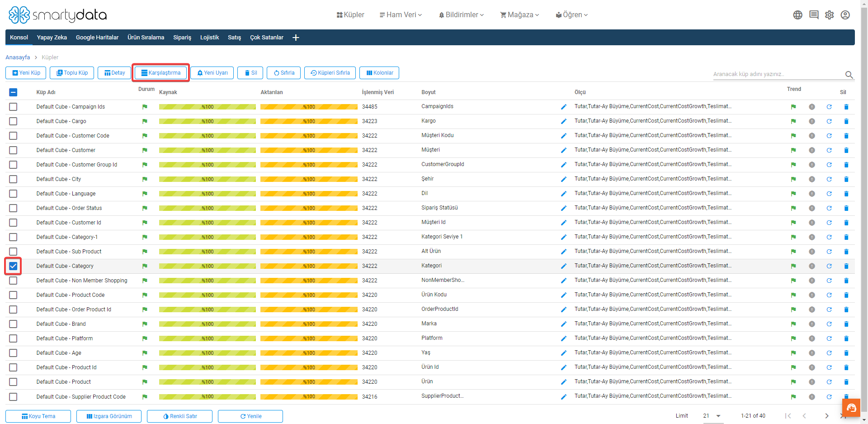This screenshot has width=868, height=424.
Task: Click the Izgara Görünüm button
Action: coord(109,416)
